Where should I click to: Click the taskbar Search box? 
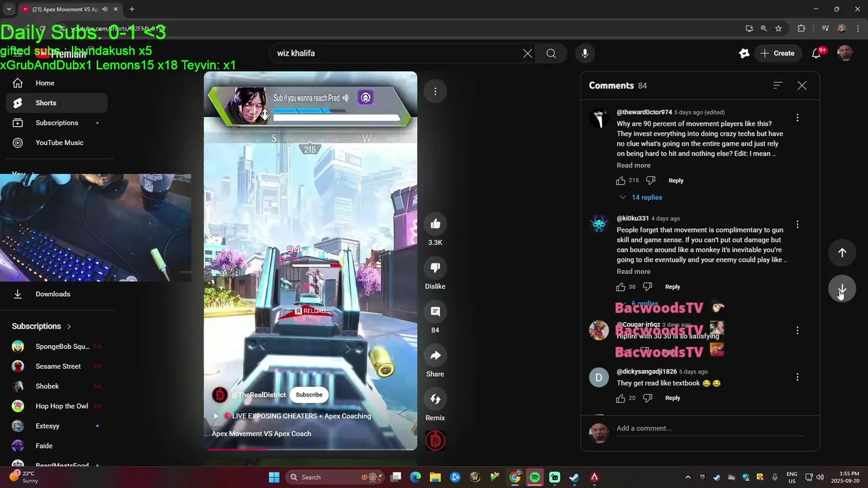[336, 477]
